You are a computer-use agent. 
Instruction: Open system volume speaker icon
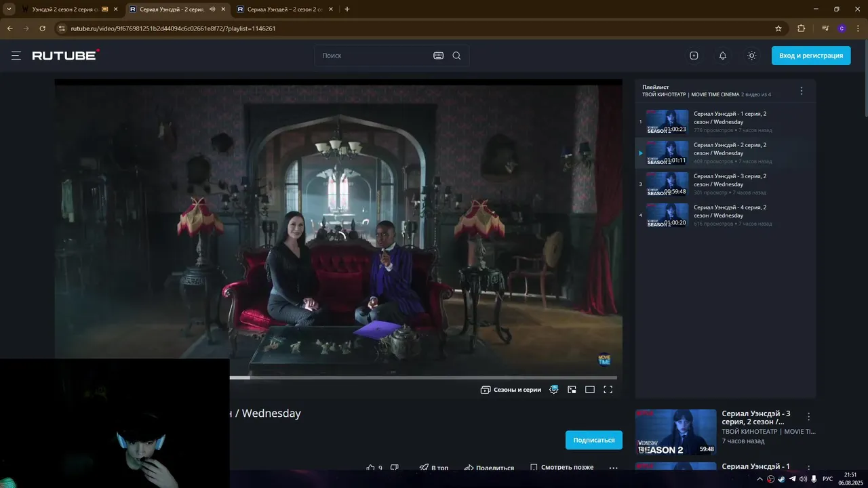(x=803, y=479)
